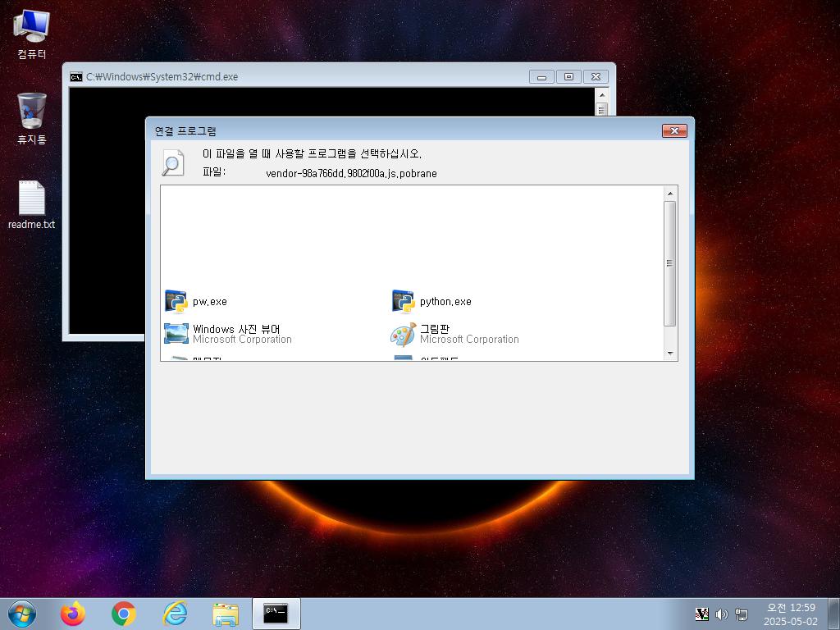Click the Show desktop strip at taskbar end
This screenshot has height=630, width=840.
[x=834, y=614]
